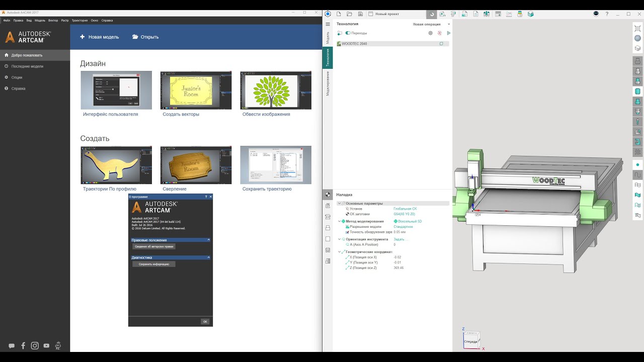Collapse the Ориентация инструмента section
Image resolution: width=644 pixels, height=362 pixels.
(x=339, y=239)
